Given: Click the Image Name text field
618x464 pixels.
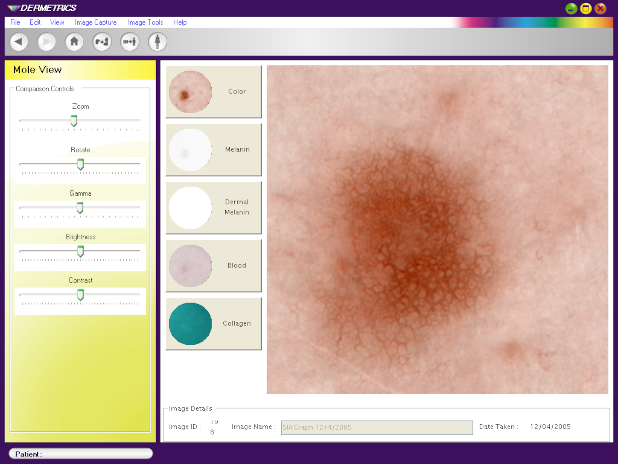Looking at the screenshot, I should pos(375,426).
